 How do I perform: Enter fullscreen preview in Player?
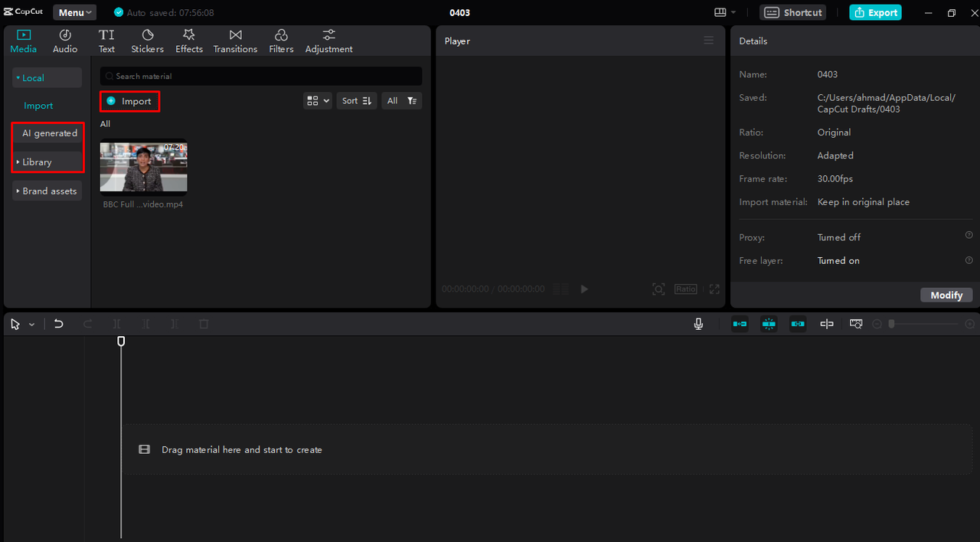(x=714, y=289)
